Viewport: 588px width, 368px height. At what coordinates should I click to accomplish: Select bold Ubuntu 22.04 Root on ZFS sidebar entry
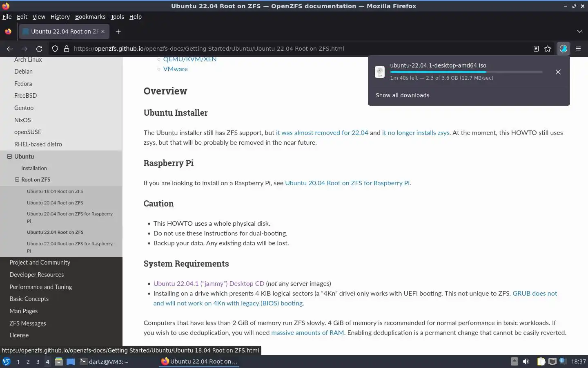tap(55, 232)
